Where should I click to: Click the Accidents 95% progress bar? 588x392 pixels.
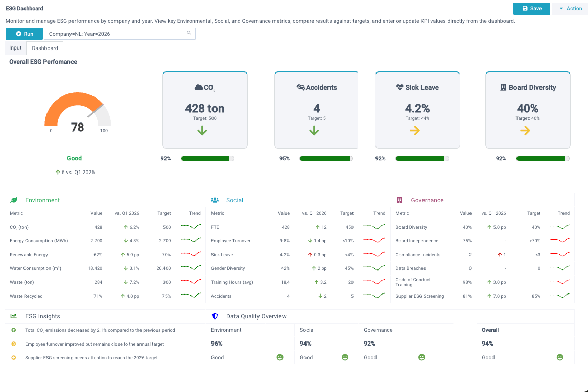[326, 159]
